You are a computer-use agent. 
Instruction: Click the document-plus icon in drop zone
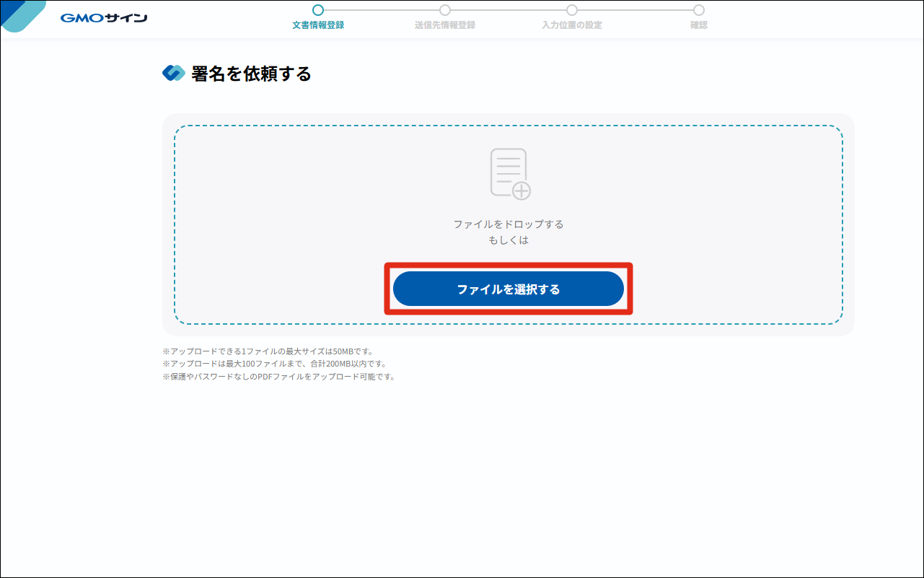click(x=509, y=173)
